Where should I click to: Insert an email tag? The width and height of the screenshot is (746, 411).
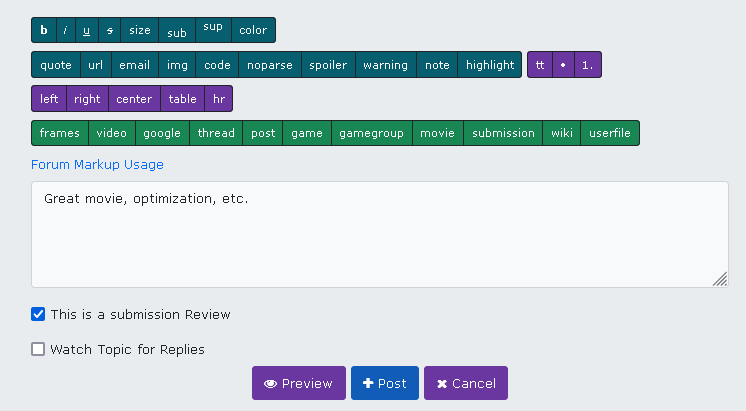click(x=135, y=65)
